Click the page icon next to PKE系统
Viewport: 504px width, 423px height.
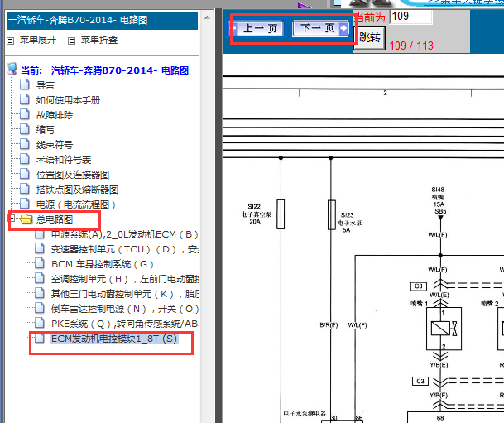click(40, 323)
